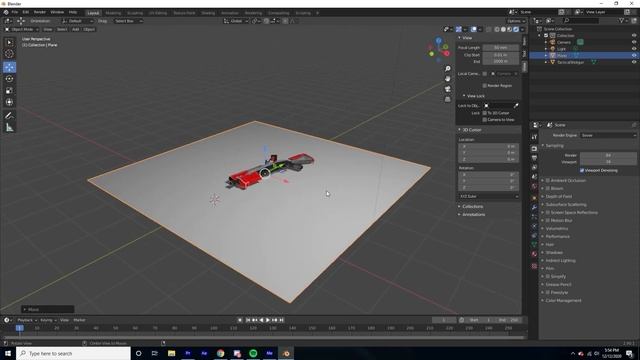Activate the Move tool

[9, 67]
